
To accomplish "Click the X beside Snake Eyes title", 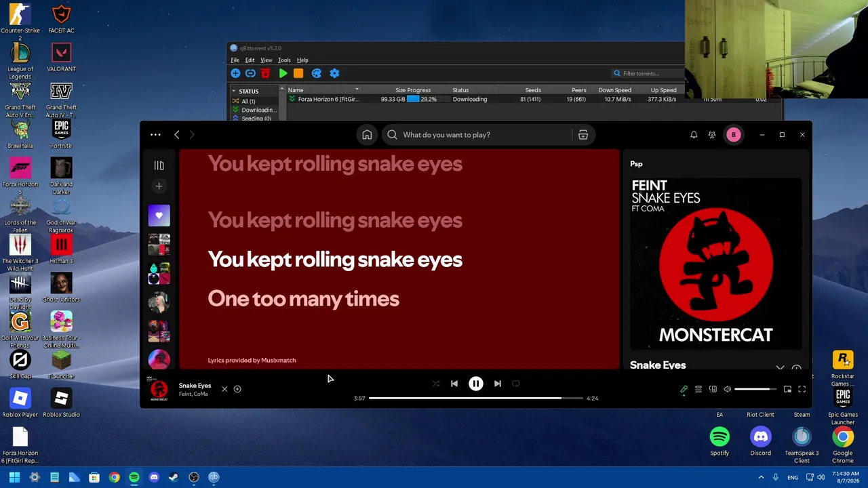I will point(224,389).
